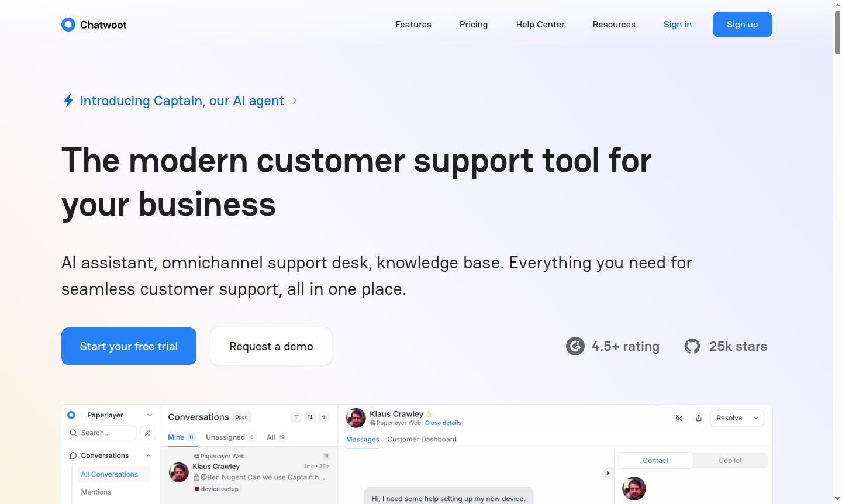The height and width of the screenshot is (504, 842).
Task: Click the compose new conversation pencil icon
Action: click(148, 433)
